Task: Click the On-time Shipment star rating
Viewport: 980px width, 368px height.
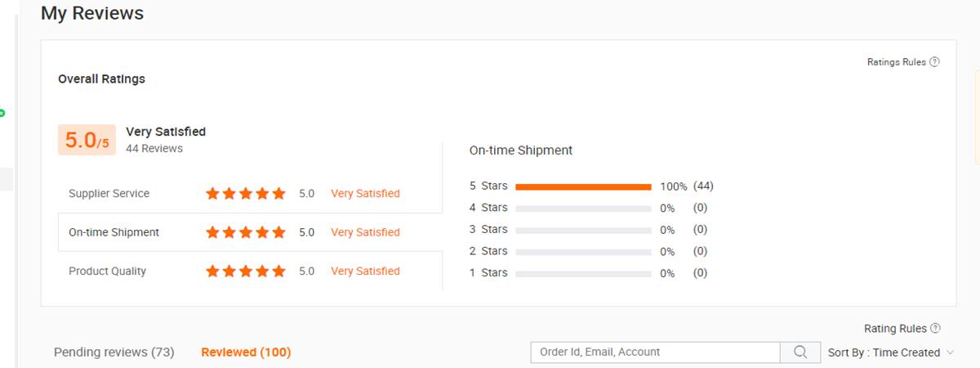Action: 245,232
